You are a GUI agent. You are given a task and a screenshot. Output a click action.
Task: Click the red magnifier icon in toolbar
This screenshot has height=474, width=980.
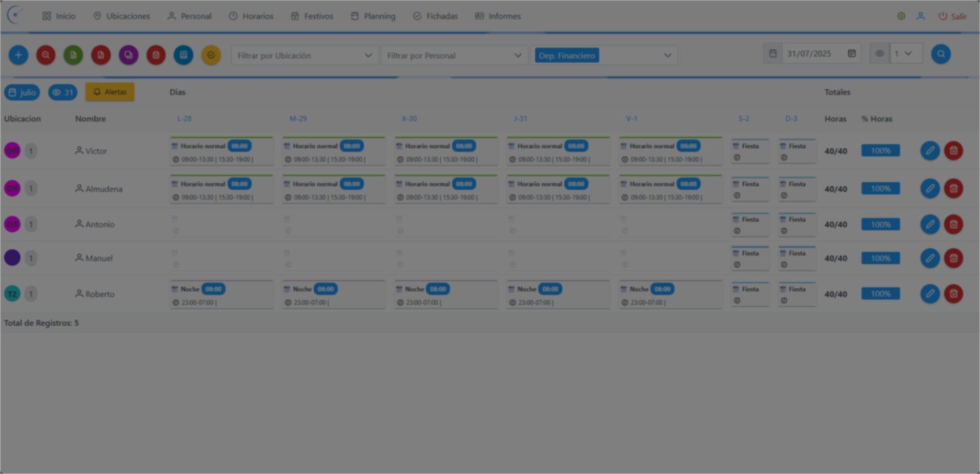point(46,55)
